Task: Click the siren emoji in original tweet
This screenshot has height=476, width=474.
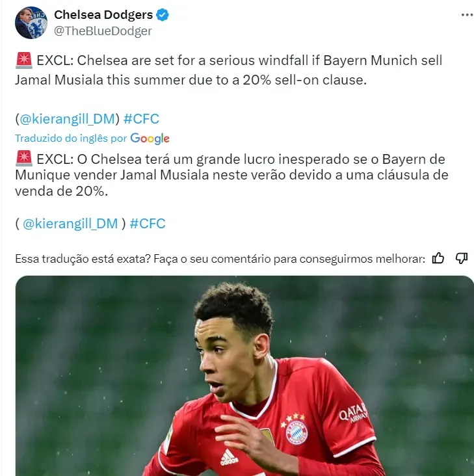Action: click(24, 60)
